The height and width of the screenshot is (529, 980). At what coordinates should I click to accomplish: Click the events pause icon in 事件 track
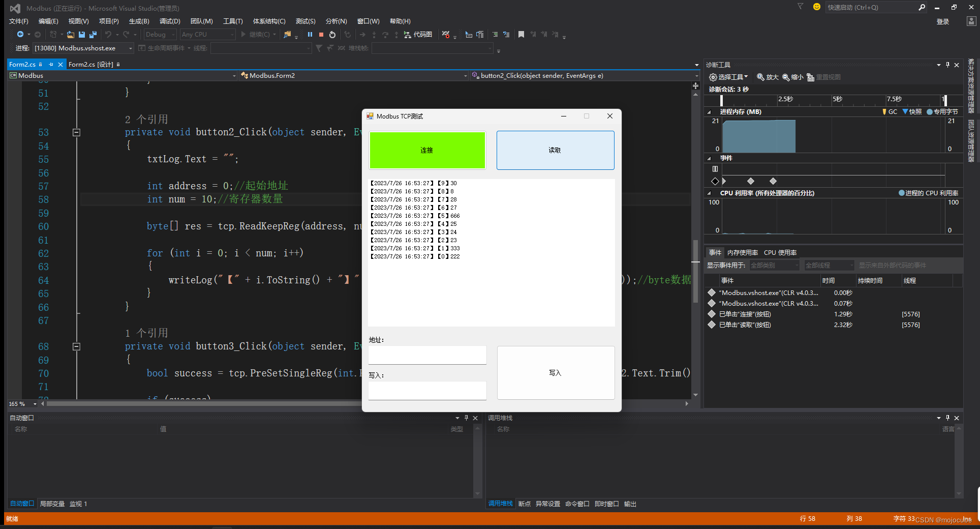[x=715, y=169]
